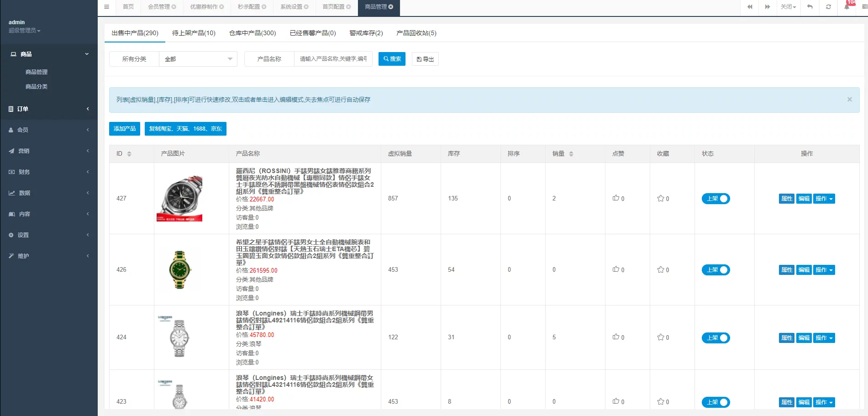Close the 会员管理 tab via its x icon
868x416 pixels.
(x=174, y=7)
